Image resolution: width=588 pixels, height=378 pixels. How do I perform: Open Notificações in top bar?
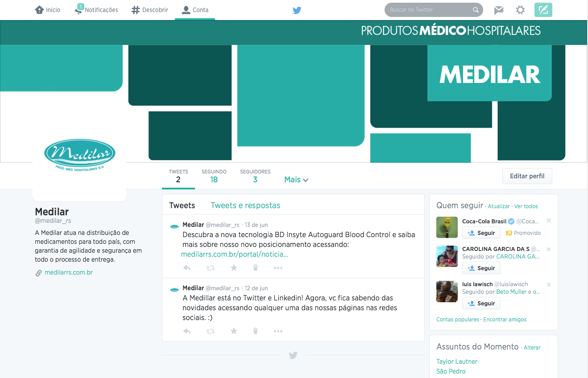click(x=96, y=10)
